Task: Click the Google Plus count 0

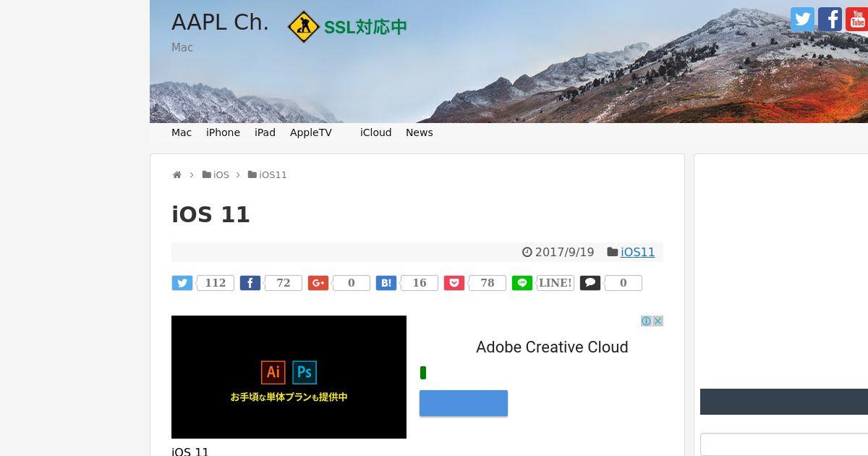Action: pos(352,283)
